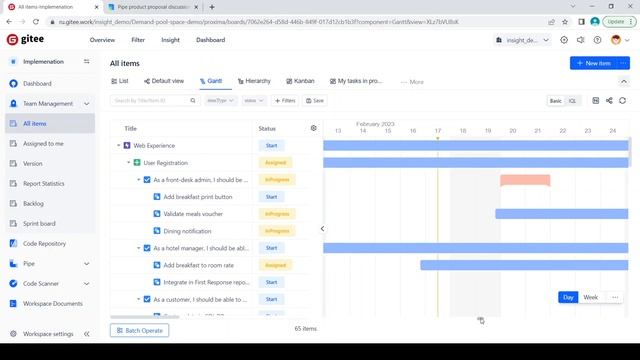Select Basic search mode

556,101
